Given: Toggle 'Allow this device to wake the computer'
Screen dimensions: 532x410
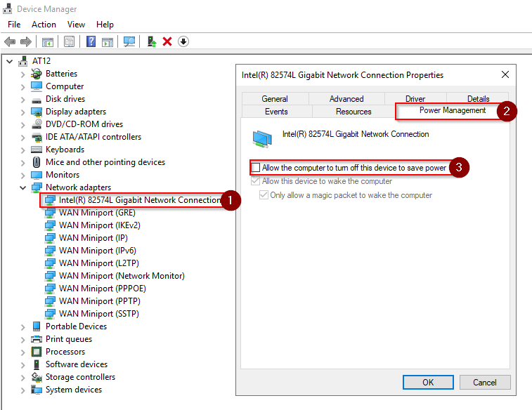Looking at the screenshot, I should (256, 181).
